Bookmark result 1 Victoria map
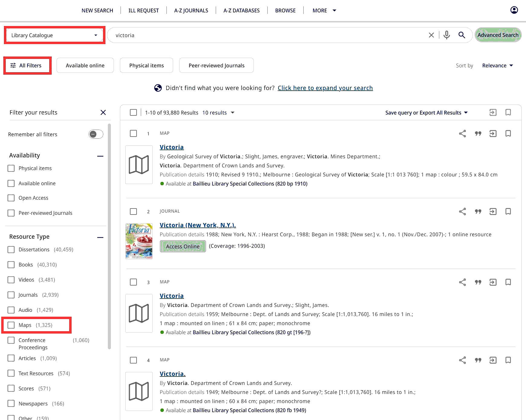The image size is (526, 420). (x=508, y=134)
